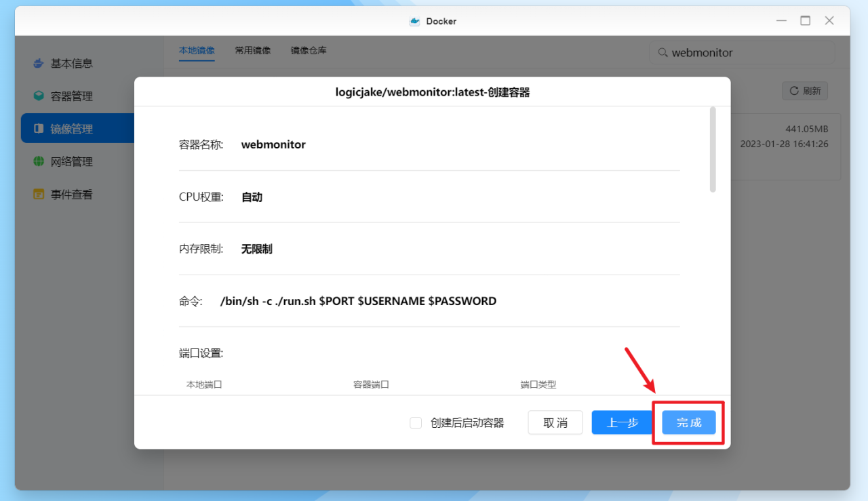Switch to the 常用镜像 tab
868x501 pixels.
coord(252,49)
